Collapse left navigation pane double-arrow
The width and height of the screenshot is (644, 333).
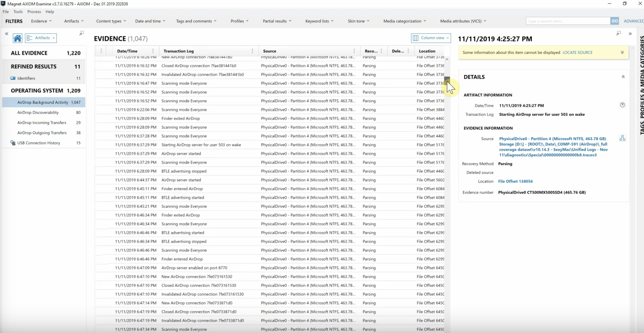7,33
